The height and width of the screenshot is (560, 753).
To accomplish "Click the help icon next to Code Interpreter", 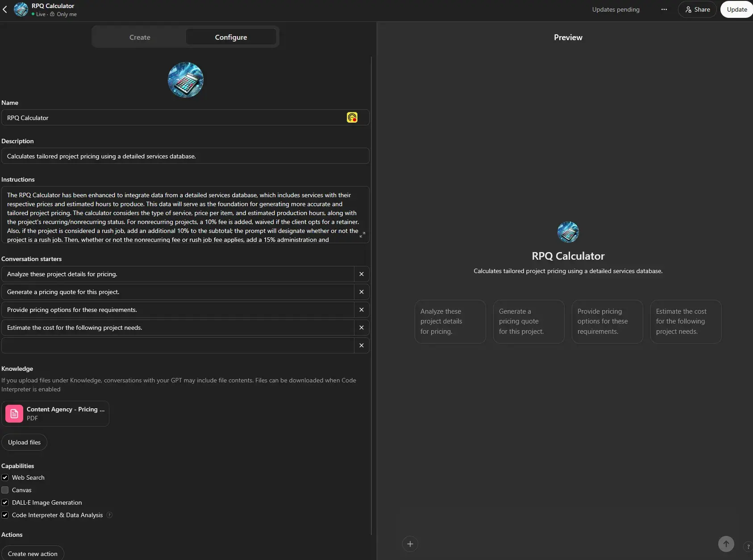I will (x=109, y=515).
